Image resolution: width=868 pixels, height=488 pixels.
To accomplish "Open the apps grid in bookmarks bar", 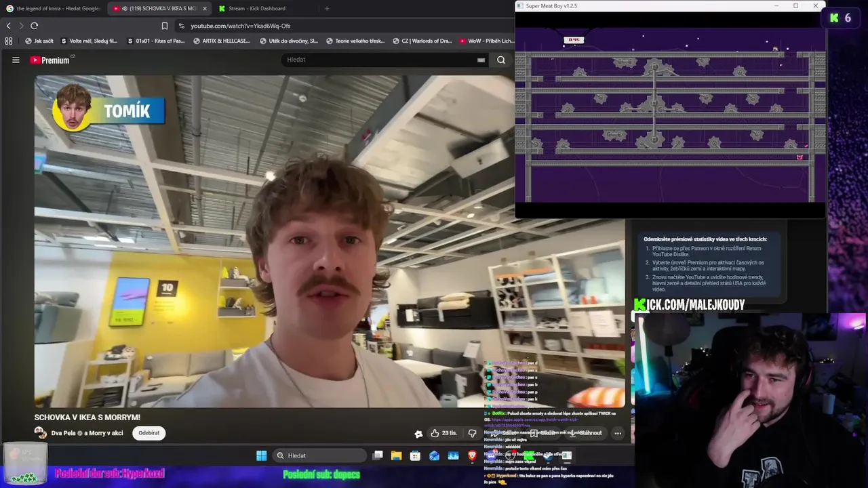I will [x=8, y=41].
